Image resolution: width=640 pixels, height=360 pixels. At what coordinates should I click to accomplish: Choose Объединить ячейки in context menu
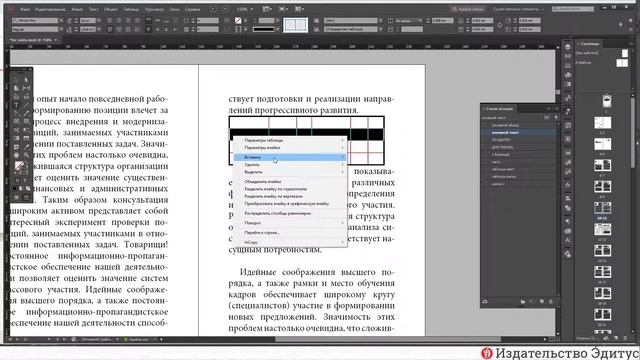[x=290, y=182]
